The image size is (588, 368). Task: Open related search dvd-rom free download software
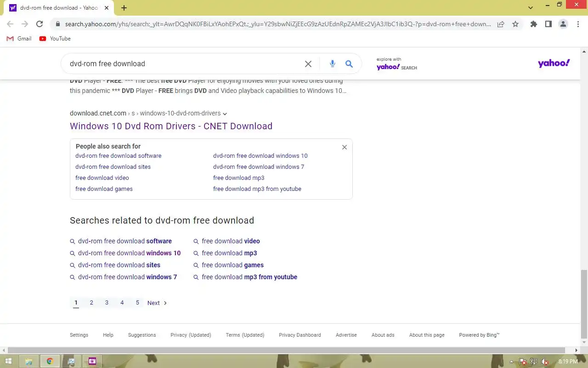pos(125,241)
